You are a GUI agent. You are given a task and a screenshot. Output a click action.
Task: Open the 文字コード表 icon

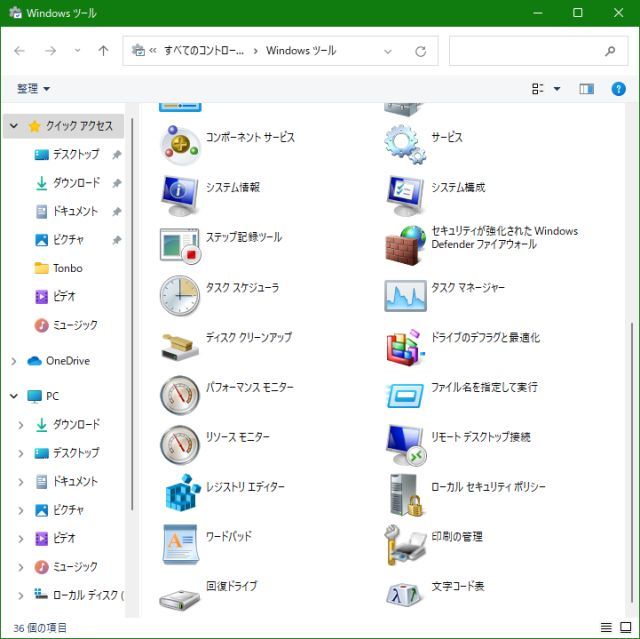click(405, 595)
